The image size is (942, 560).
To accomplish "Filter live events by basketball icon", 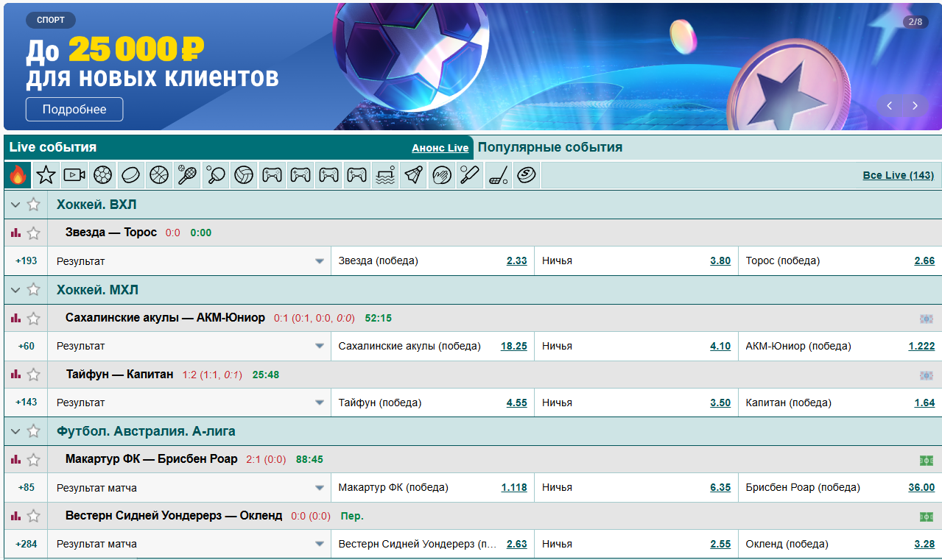I will click(x=159, y=175).
